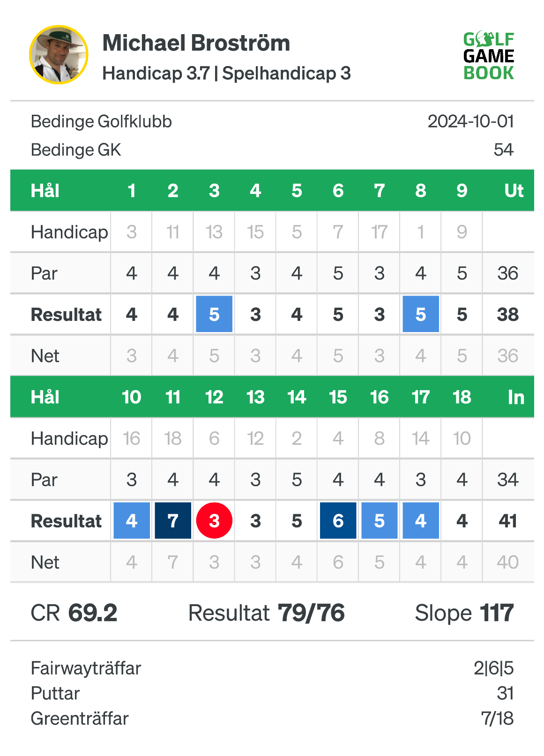
Task: Click the front nine total 38
Action: (508, 314)
